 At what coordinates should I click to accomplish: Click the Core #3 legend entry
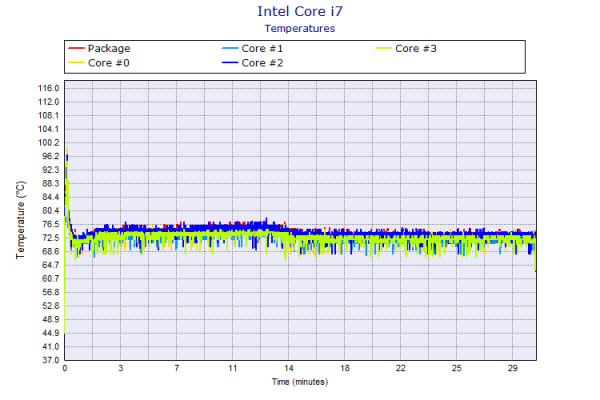[x=406, y=49]
